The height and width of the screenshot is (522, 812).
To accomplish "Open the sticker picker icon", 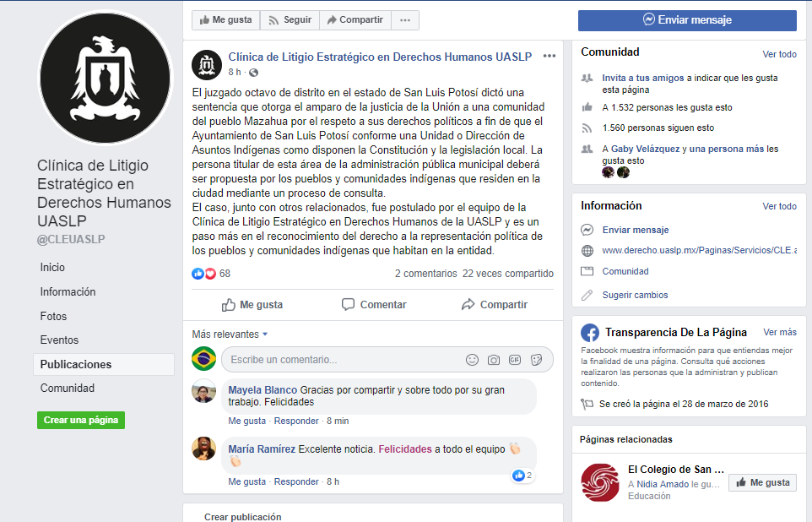I will tap(537, 360).
